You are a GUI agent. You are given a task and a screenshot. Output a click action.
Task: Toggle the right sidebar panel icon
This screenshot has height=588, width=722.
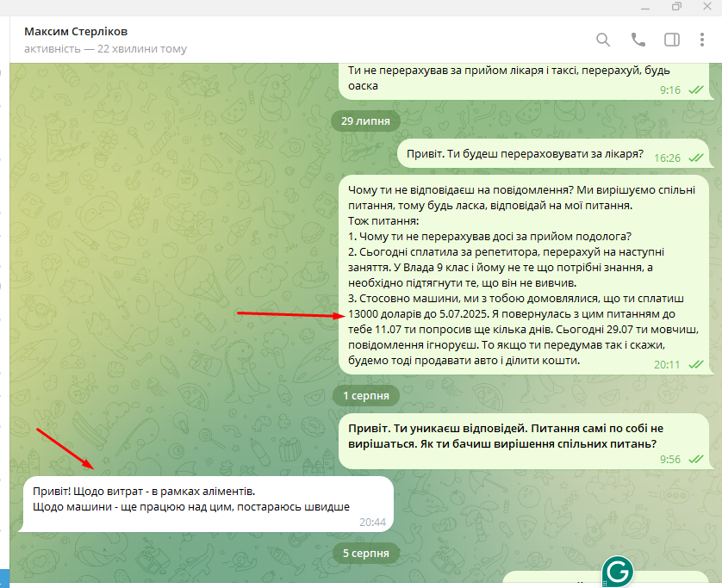coord(672,40)
